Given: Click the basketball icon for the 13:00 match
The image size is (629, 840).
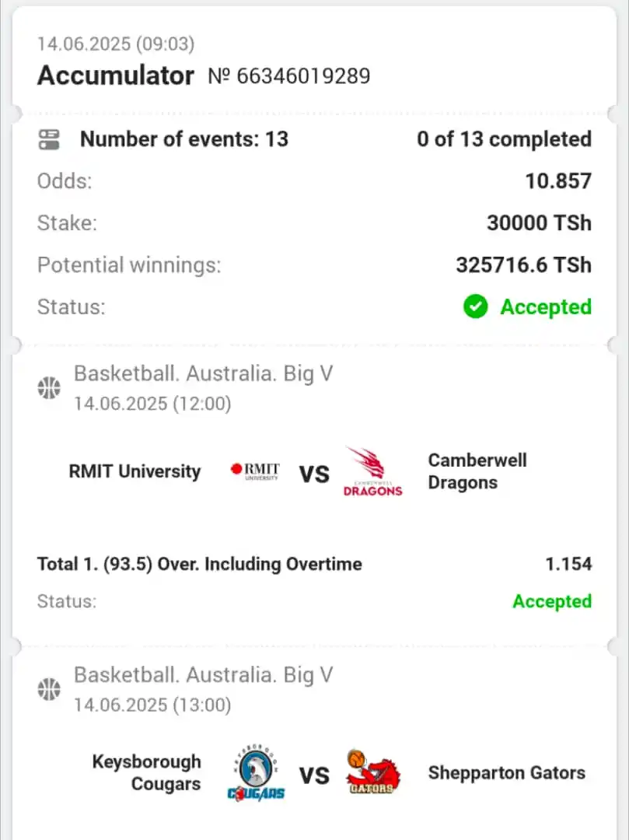Looking at the screenshot, I should 49,689.
